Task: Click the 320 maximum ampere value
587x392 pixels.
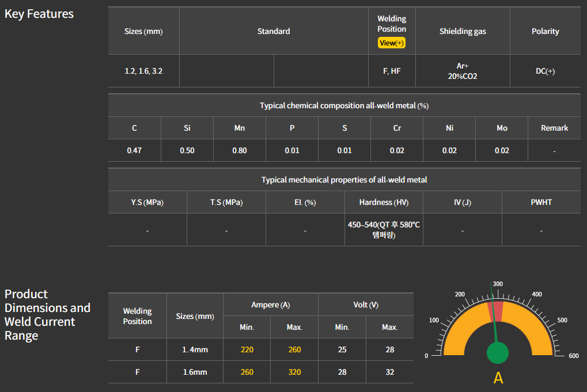Action: 294,372
